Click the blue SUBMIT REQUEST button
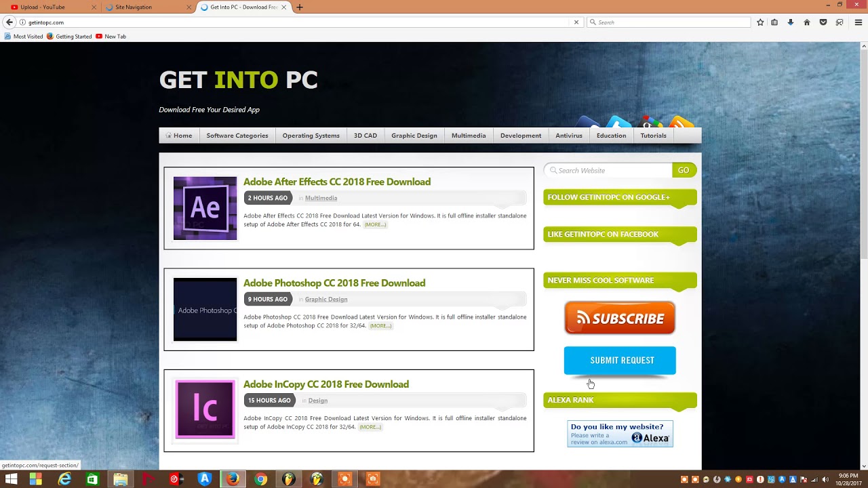 pyautogui.click(x=620, y=361)
